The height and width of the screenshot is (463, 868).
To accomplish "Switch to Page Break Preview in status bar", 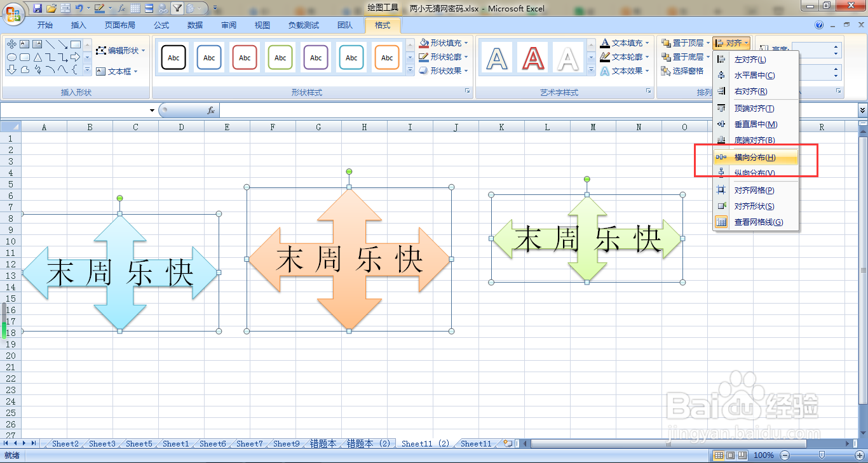I will tap(742, 455).
